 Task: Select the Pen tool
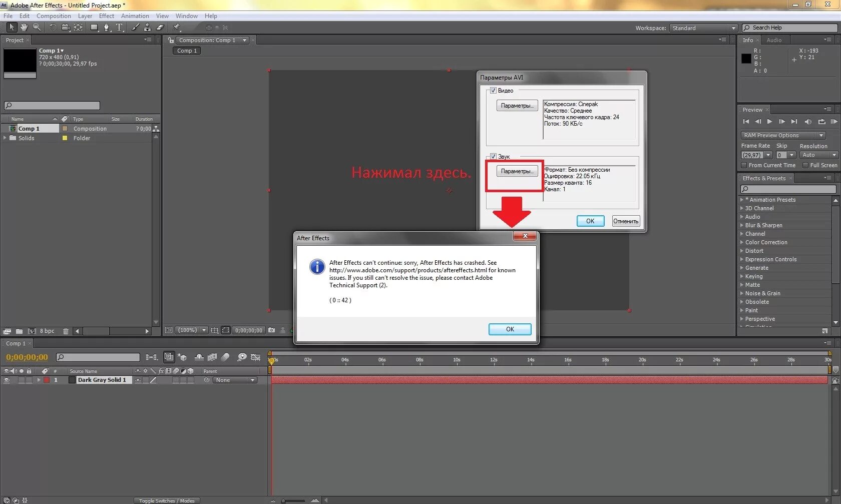tap(107, 28)
